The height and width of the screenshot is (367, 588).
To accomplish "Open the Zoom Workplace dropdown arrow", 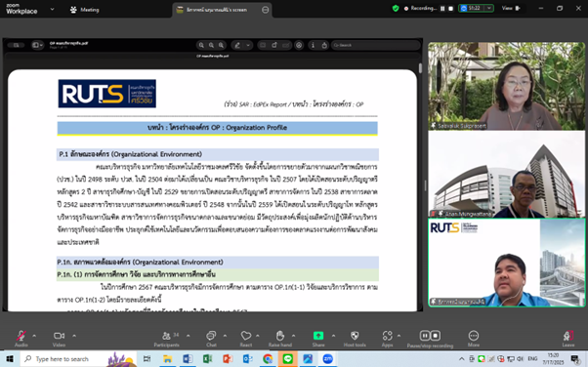I will tap(52, 9).
